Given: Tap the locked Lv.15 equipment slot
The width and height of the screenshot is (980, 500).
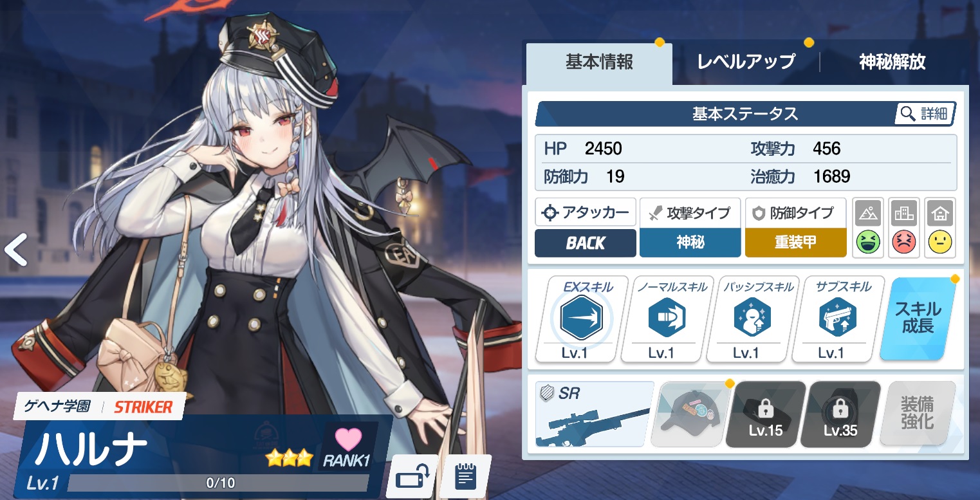Looking at the screenshot, I should (766, 414).
